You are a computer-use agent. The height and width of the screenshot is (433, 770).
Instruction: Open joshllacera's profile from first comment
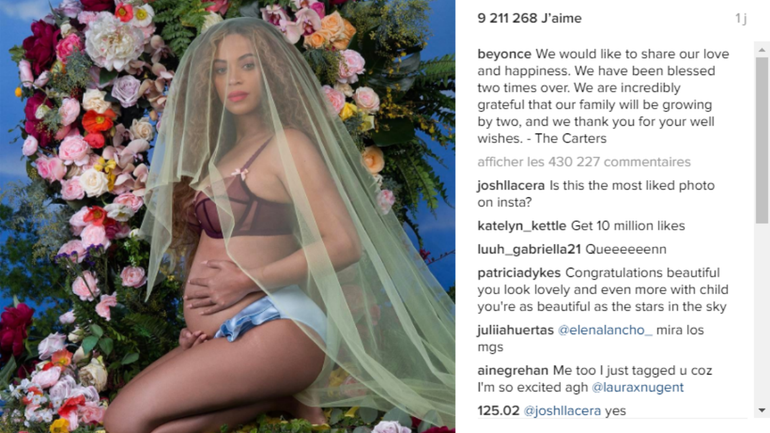pyautogui.click(x=511, y=186)
